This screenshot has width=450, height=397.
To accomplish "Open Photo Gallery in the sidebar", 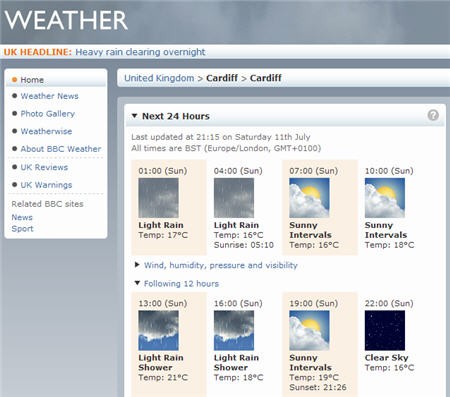I will [48, 114].
